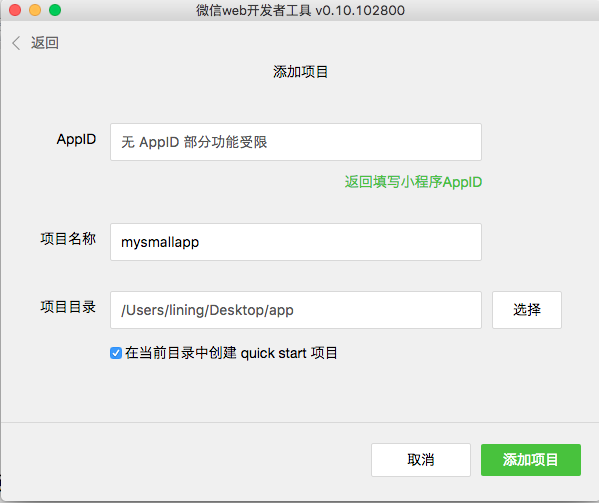Click the 项目目录 path input field
This screenshot has width=599, height=503.
296,310
